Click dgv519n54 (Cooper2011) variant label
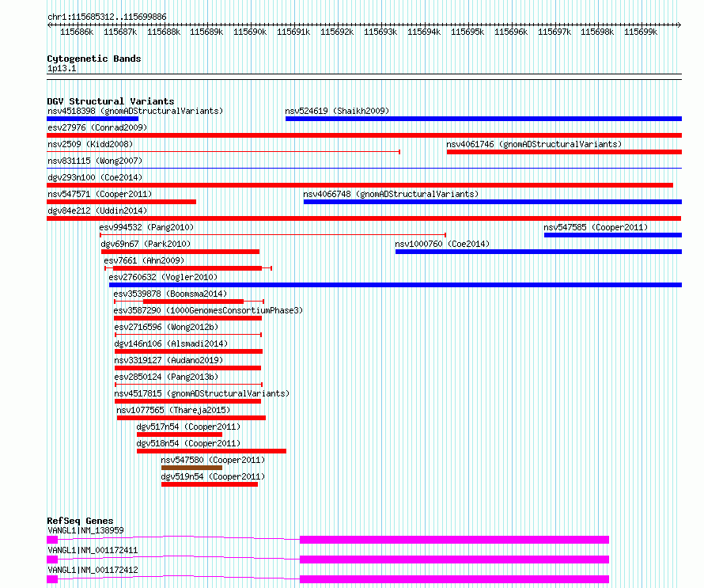 click(x=213, y=476)
